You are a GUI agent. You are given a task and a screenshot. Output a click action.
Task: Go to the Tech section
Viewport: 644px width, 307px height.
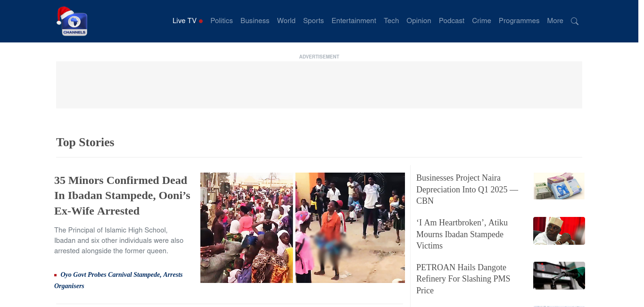(391, 21)
